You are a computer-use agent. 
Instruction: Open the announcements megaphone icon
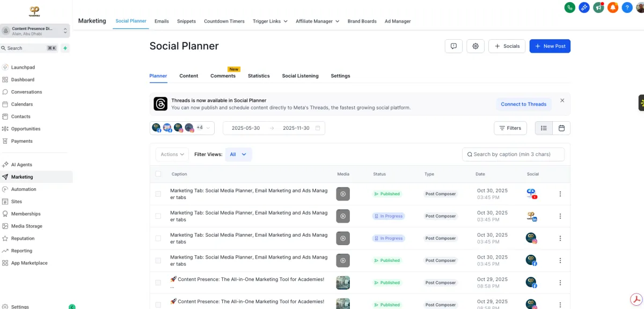(x=598, y=8)
